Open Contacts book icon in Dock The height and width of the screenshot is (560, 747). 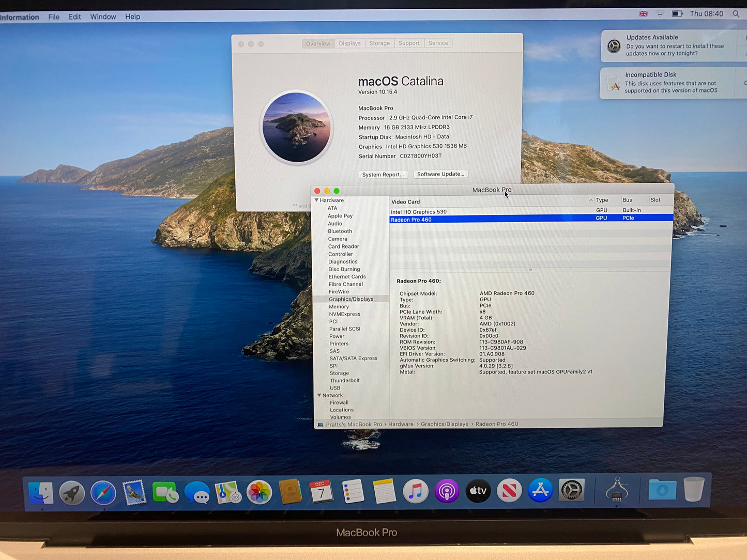pyautogui.click(x=291, y=491)
